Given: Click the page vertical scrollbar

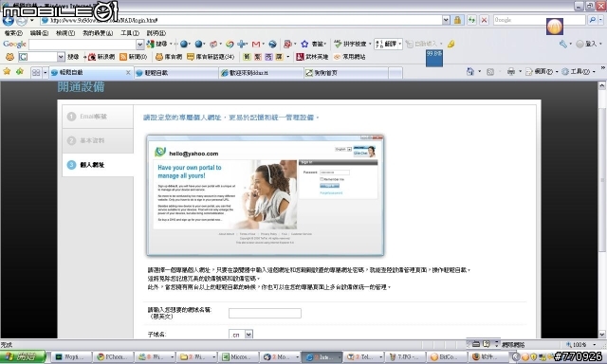Looking at the screenshot, I should (602, 209).
